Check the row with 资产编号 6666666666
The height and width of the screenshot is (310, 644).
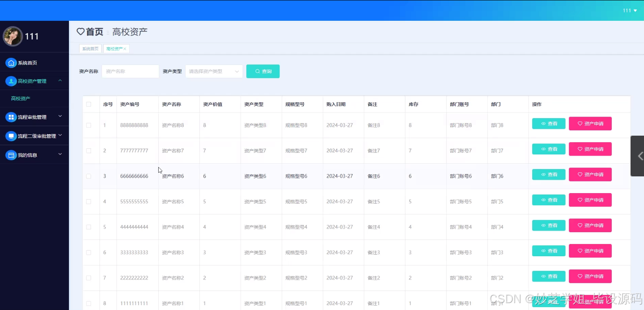tap(89, 176)
